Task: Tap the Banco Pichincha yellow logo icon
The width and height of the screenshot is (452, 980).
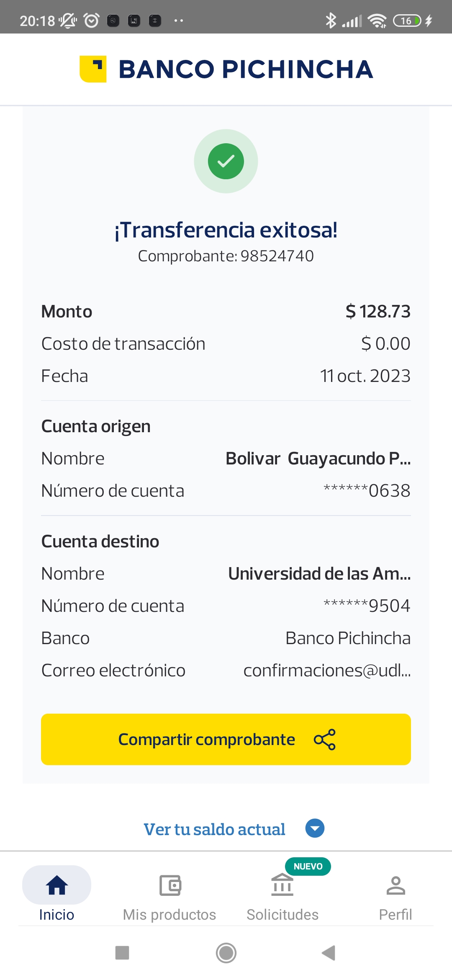Action: pyautogui.click(x=93, y=69)
